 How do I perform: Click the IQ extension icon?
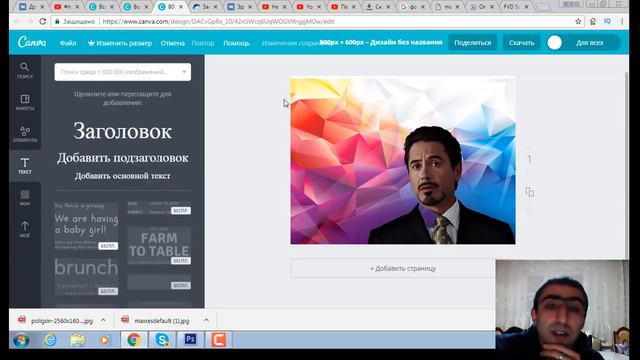[607, 21]
